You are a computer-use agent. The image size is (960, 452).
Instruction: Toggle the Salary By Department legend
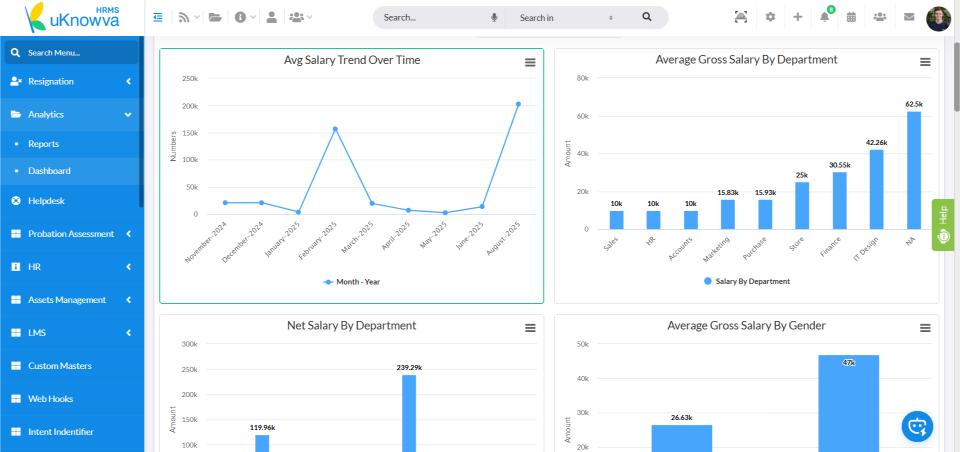pos(746,282)
